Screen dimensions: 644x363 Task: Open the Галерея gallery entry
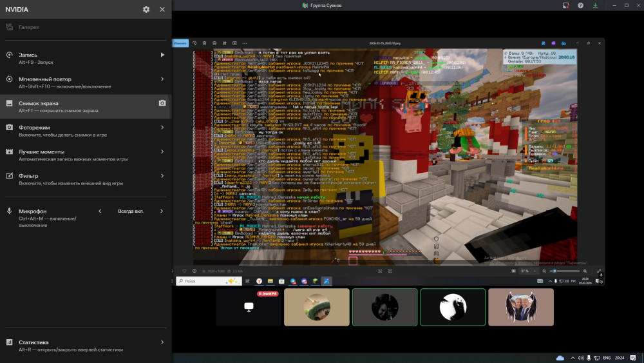(x=86, y=27)
